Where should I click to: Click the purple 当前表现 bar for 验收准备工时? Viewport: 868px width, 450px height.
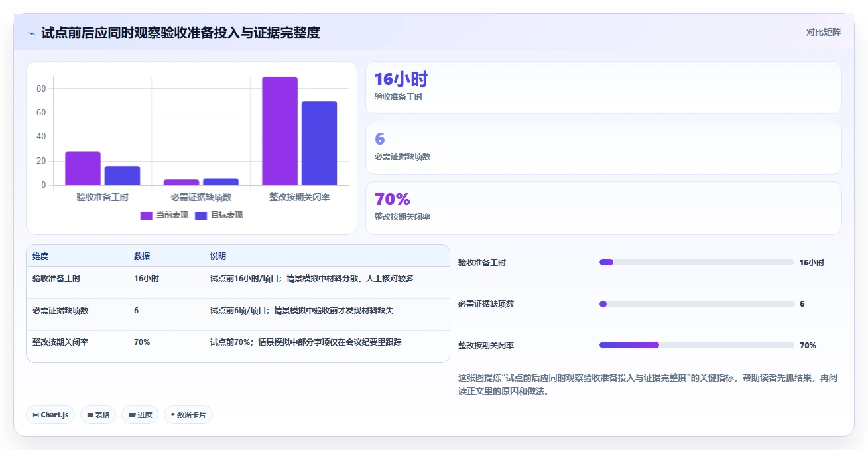click(x=83, y=169)
